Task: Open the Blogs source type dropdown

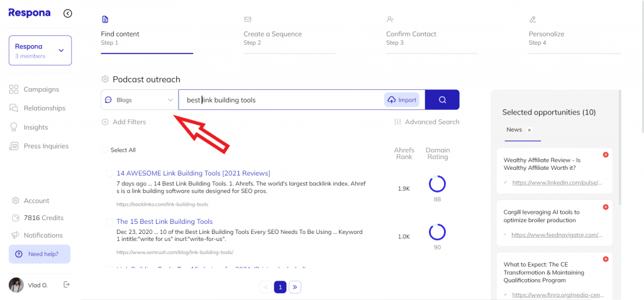Action: click(140, 100)
